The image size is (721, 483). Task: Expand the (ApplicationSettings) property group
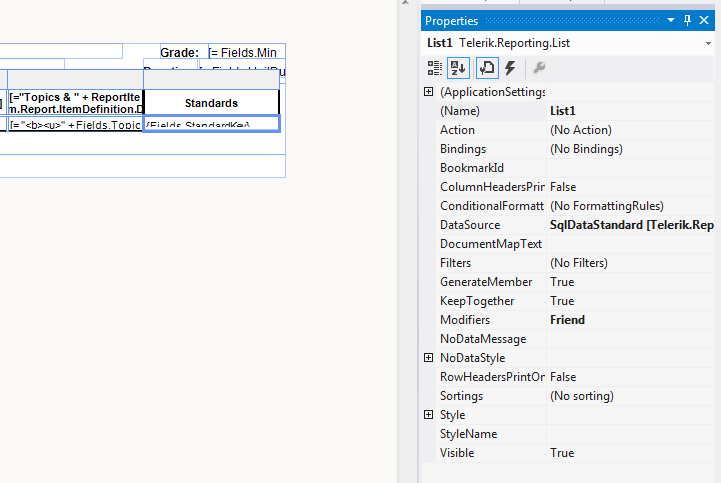pyautogui.click(x=429, y=92)
